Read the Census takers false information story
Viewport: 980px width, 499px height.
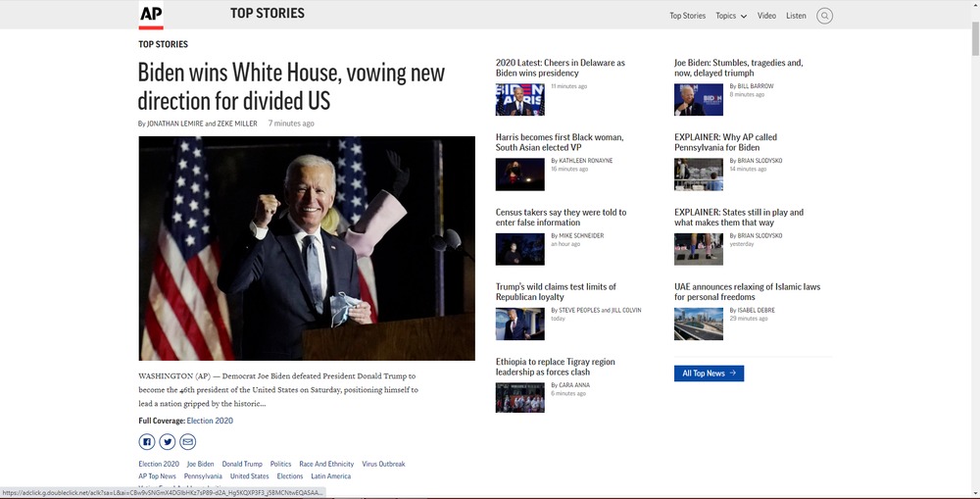[561, 217]
